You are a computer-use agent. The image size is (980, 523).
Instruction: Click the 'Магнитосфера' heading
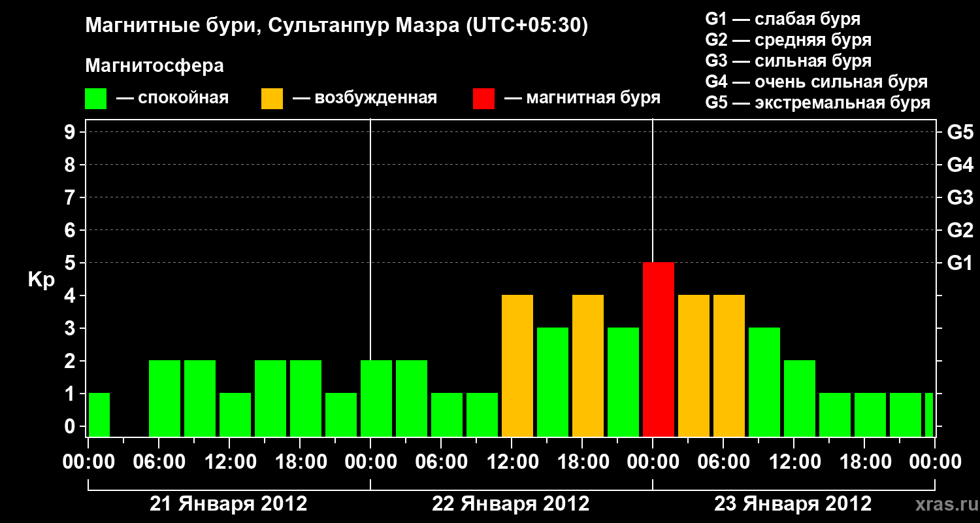coord(155,66)
